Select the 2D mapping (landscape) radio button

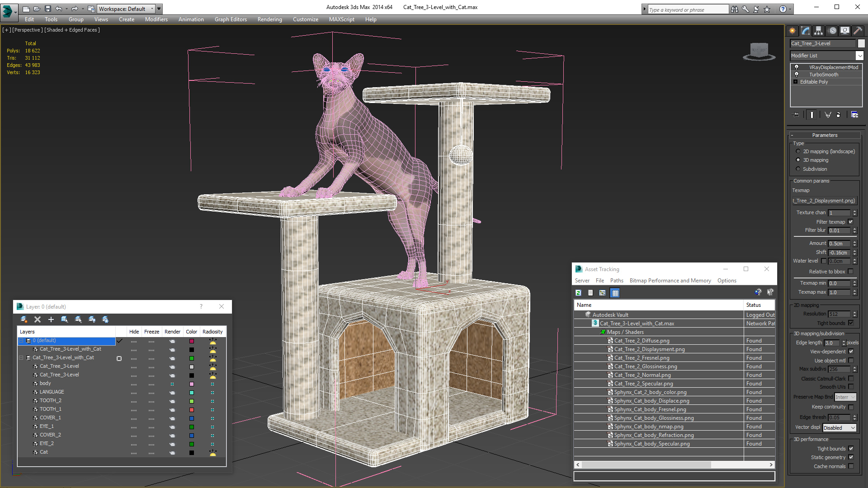[798, 151]
